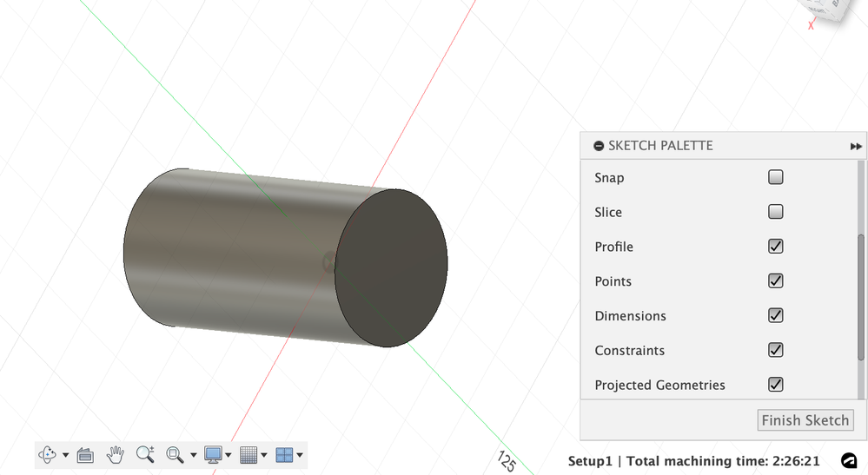The width and height of the screenshot is (868, 475).
Task: Open Display Settings monitor icon
Action: coord(213,454)
